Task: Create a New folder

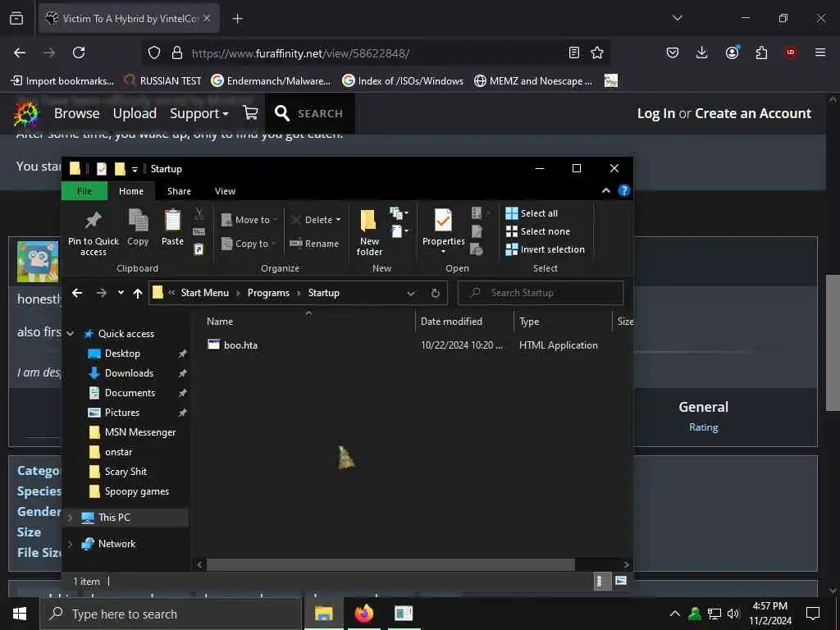Action: [x=369, y=232]
